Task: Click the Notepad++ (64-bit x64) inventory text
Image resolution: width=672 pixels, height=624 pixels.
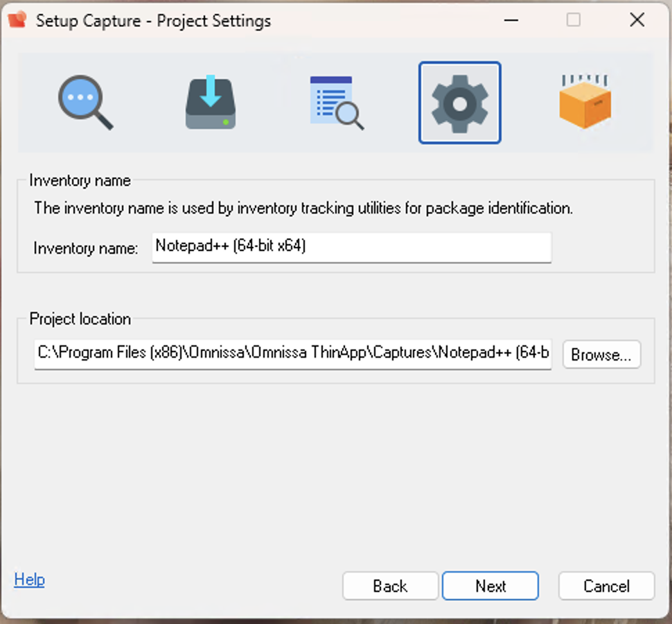Action: pos(231,246)
